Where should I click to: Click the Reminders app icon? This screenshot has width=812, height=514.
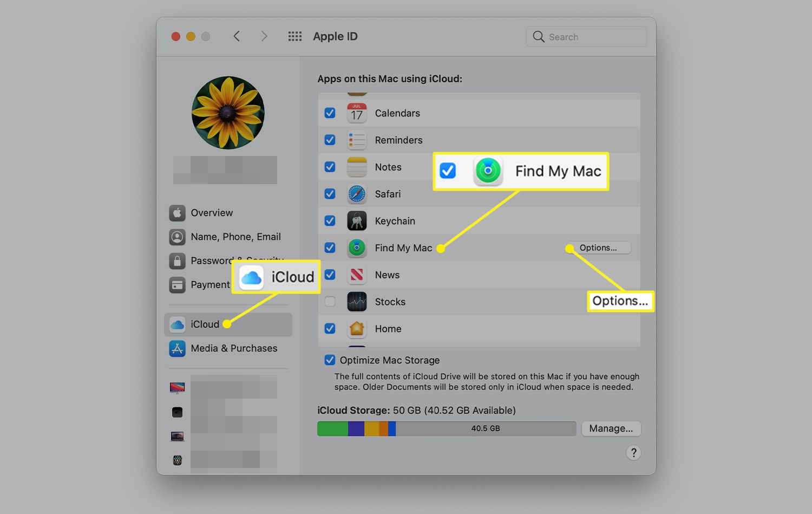(357, 140)
